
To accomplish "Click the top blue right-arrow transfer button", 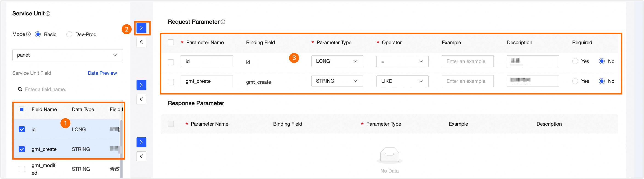I will click(141, 28).
